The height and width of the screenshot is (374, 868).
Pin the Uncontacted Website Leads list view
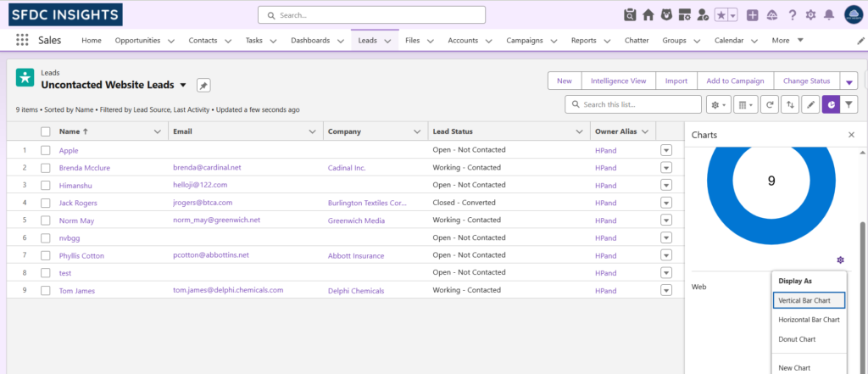(203, 86)
